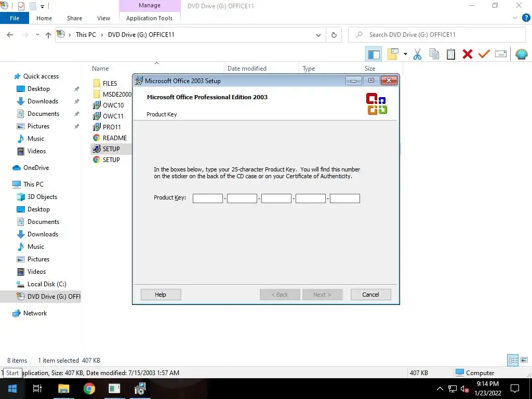Open the address bar history dropdown

tap(318, 35)
